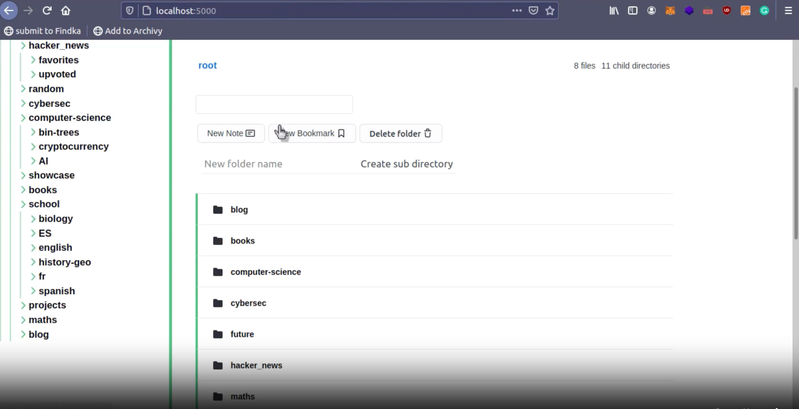Click the browser home icon

pyautogui.click(x=66, y=10)
